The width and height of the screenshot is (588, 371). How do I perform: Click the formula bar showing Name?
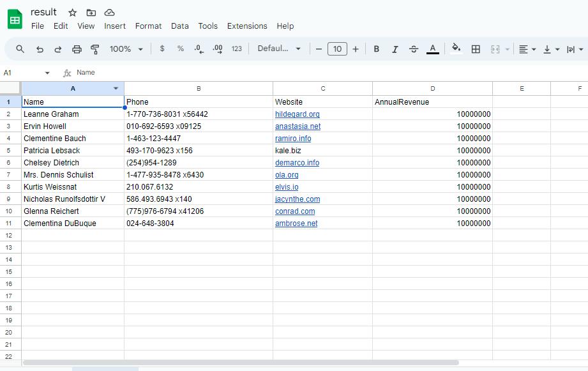330,73
